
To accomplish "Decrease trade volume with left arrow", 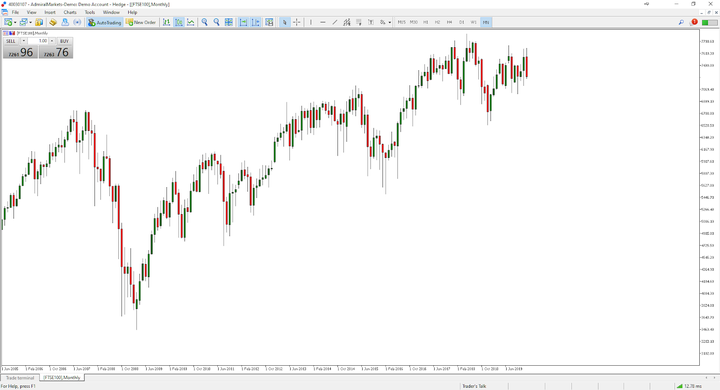I will tap(24, 41).
